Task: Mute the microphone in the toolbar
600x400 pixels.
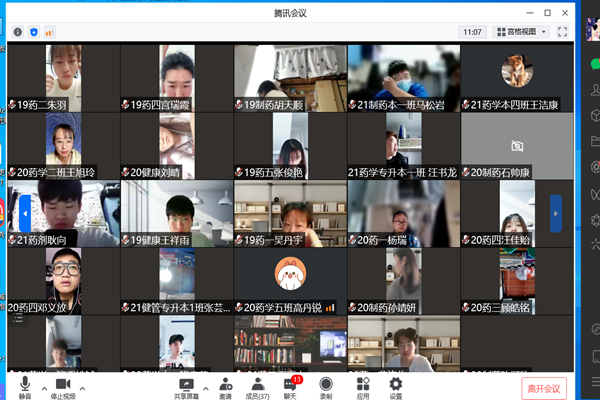Action: [25, 385]
